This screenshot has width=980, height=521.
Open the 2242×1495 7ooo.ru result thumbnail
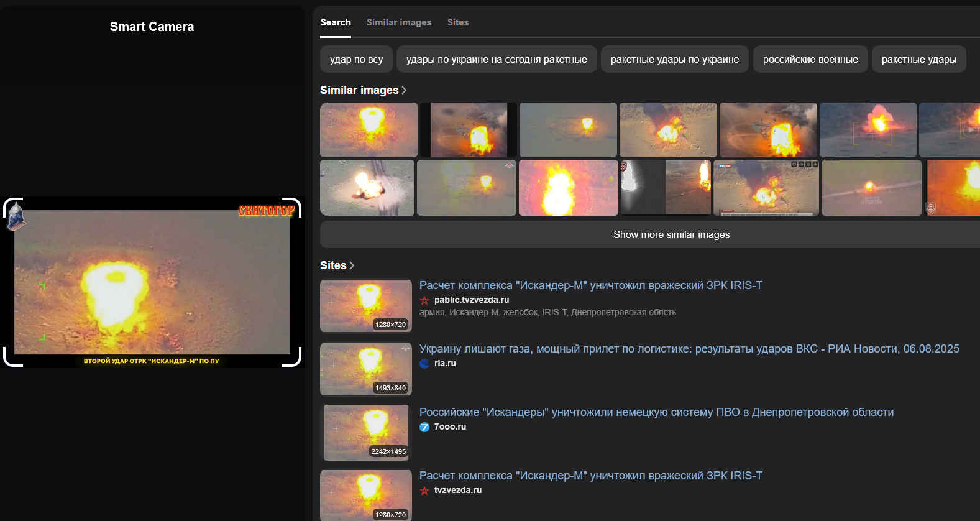366,433
